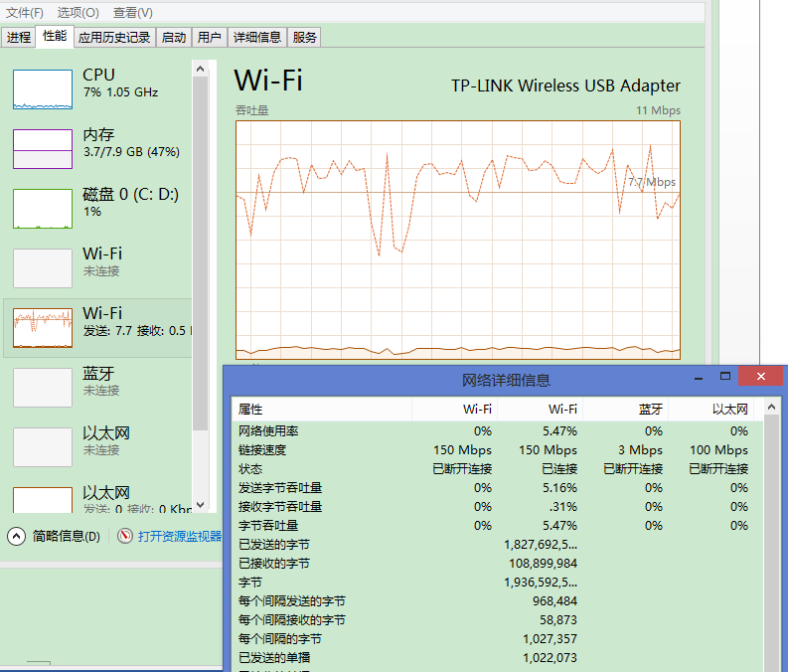Maximize the 网络详细信息 window

click(725, 377)
